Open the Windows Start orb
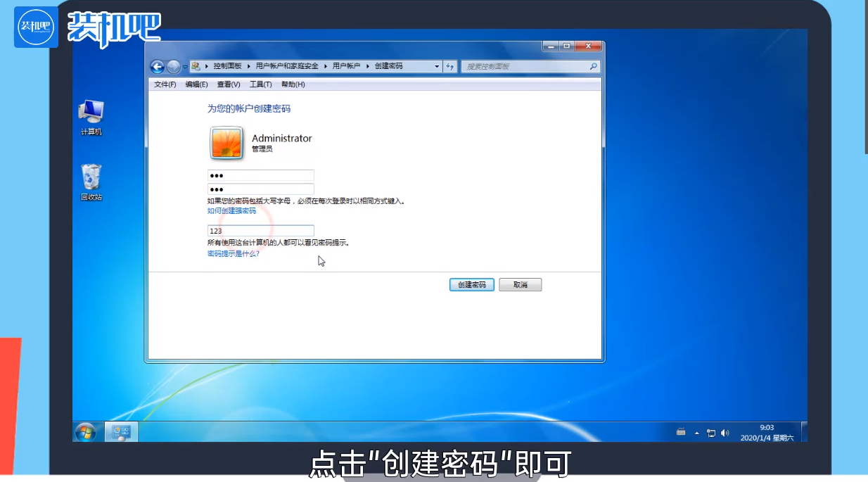The image size is (868, 482). [86, 431]
